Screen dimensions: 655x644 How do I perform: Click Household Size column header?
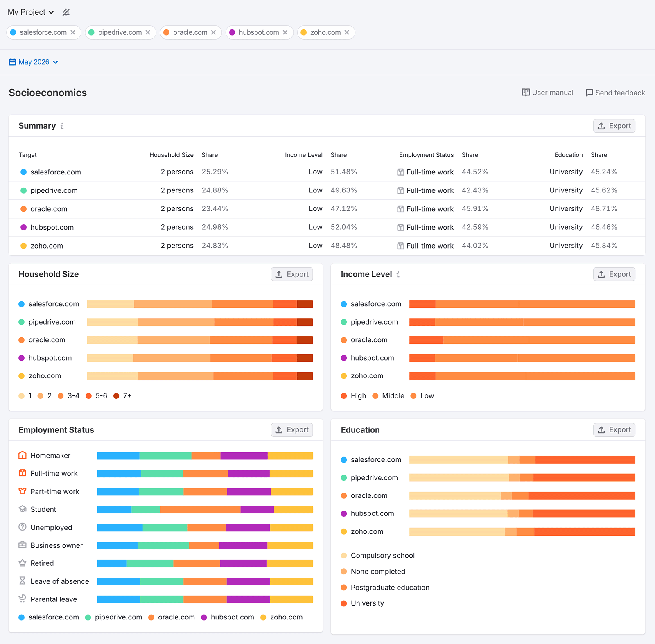pyautogui.click(x=171, y=155)
